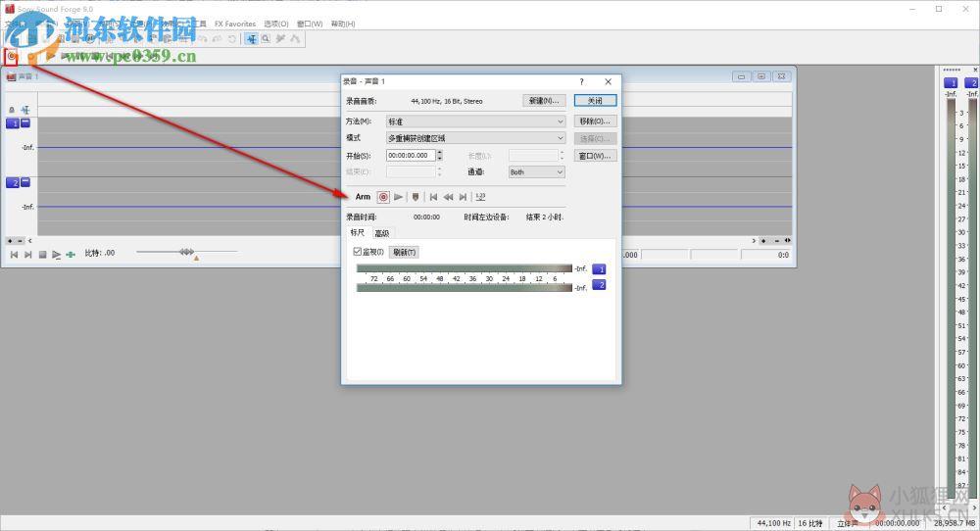
Task: Click the lock icon above channel 1
Action: click(x=11, y=110)
